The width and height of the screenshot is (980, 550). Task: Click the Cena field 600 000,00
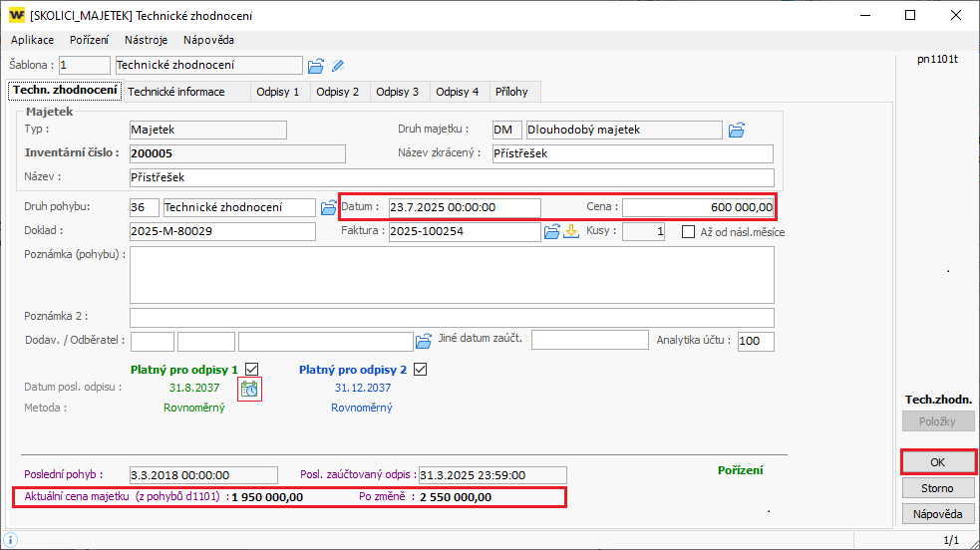tap(698, 207)
